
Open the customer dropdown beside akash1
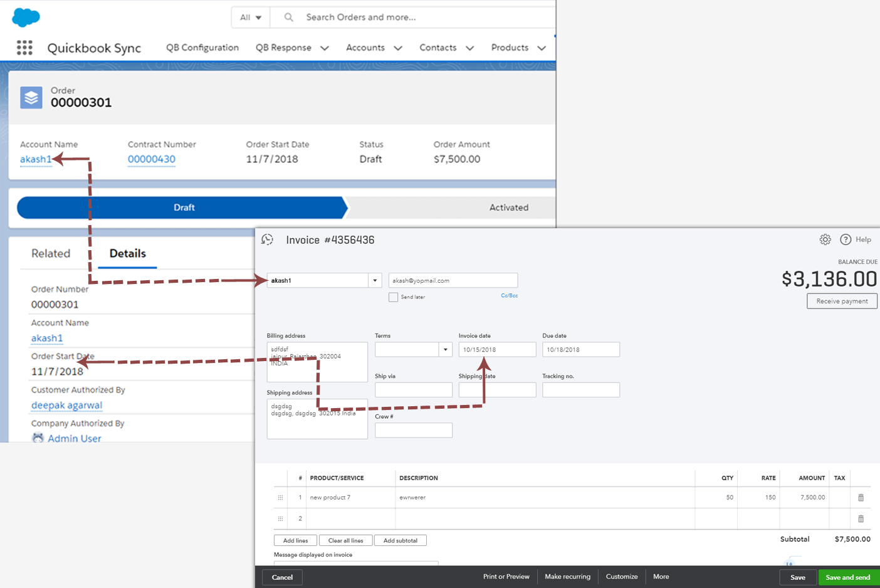coord(375,280)
